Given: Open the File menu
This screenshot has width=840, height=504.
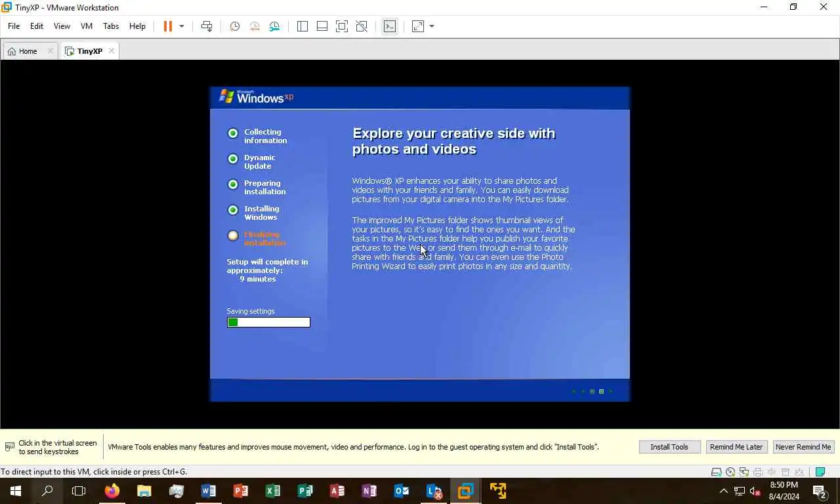Looking at the screenshot, I should [x=14, y=26].
